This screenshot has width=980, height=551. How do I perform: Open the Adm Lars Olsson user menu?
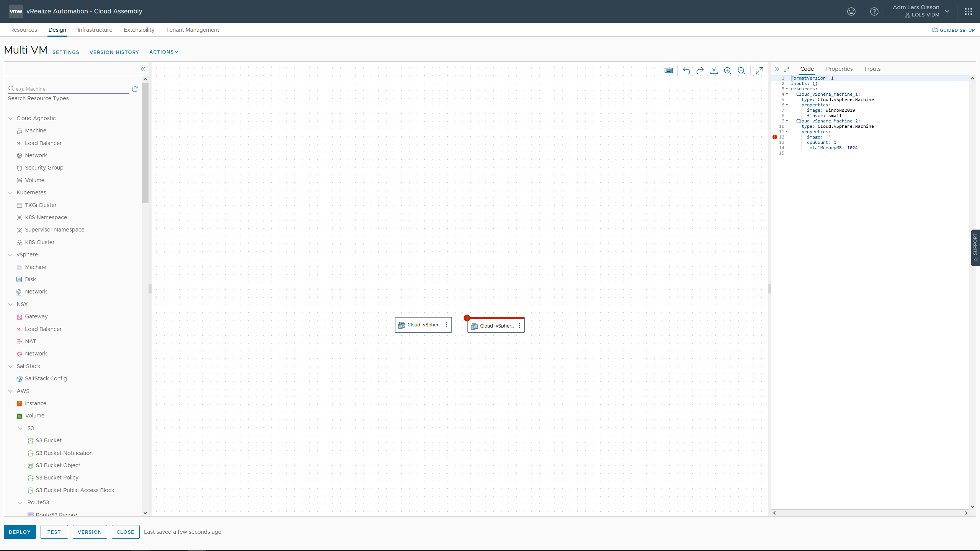coord(921,11)
